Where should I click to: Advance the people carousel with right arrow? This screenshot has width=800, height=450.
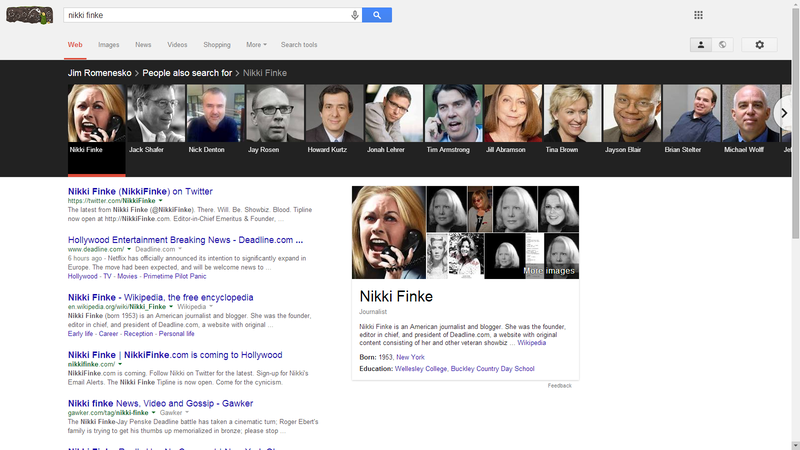[784, 113]
